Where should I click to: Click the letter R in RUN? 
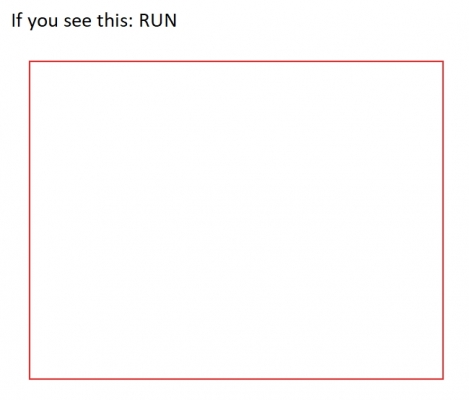(144, 21)
